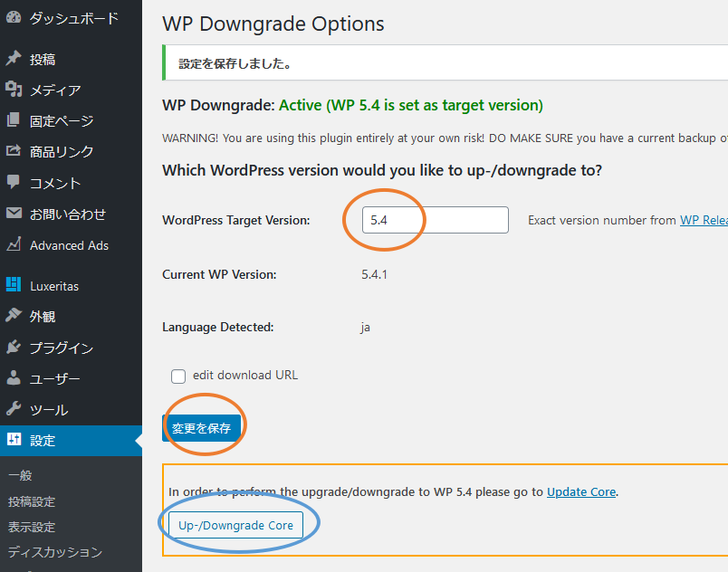Click the Advanced Ads chart icon
The height and width of the screenshot is (572, 728).
click(x=14, y=244)
